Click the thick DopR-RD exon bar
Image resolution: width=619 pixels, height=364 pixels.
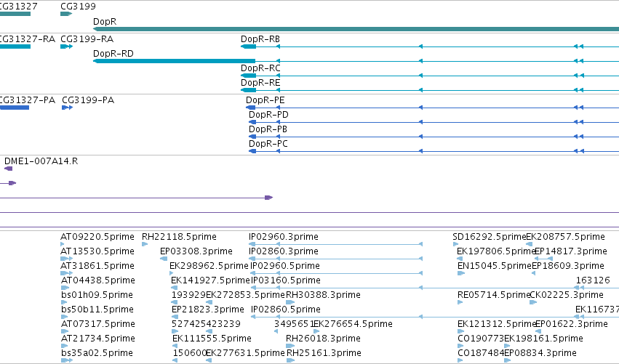[174, 61]
